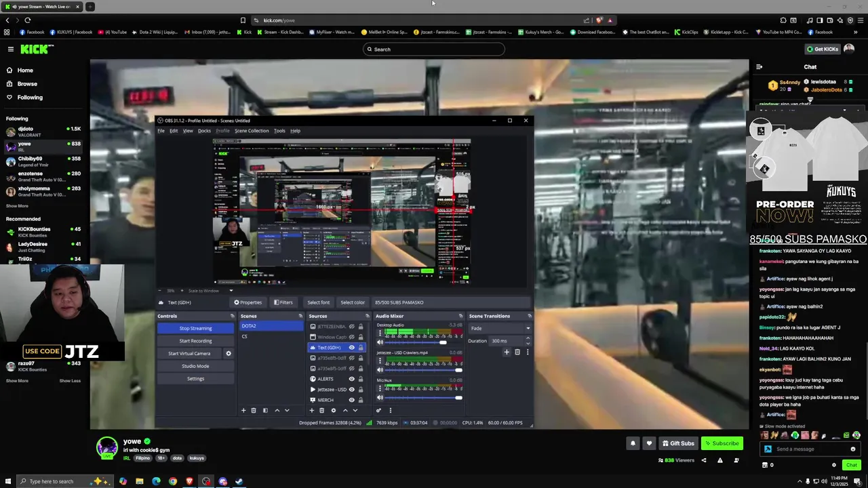Image resolution: width=868 pixels, height=488 pixels.
Task: Bookmark this page in the address bar
Action: (243, 20)
